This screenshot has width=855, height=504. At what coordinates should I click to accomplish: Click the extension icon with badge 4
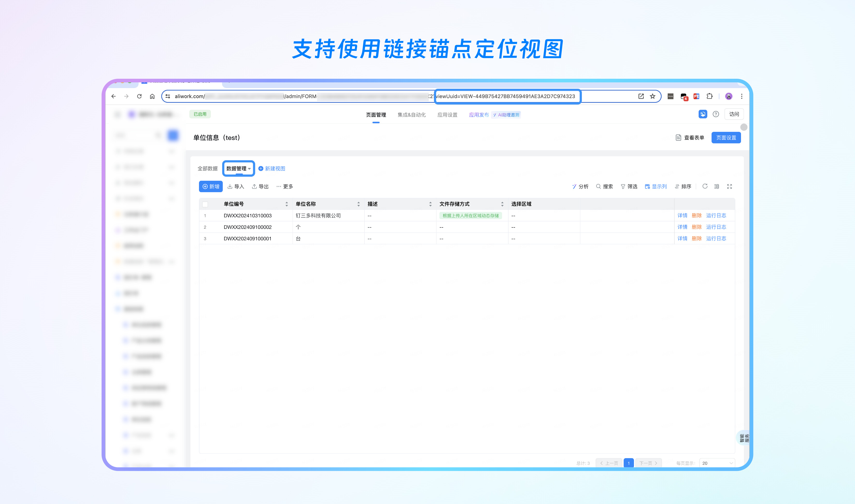point(684,97)
